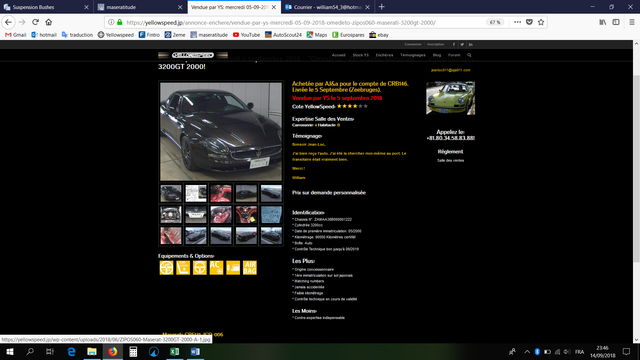Click the AIR BAG equipment icon
The width and height of the screenshot is (640, 360).
(250, 268)
